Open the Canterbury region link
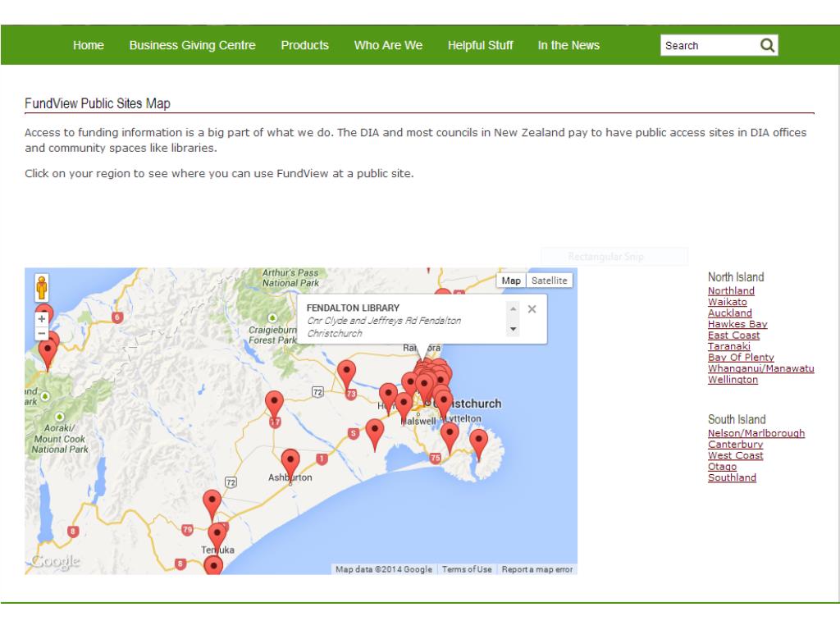This screenshot has height=630, width=840. [736, 445]
